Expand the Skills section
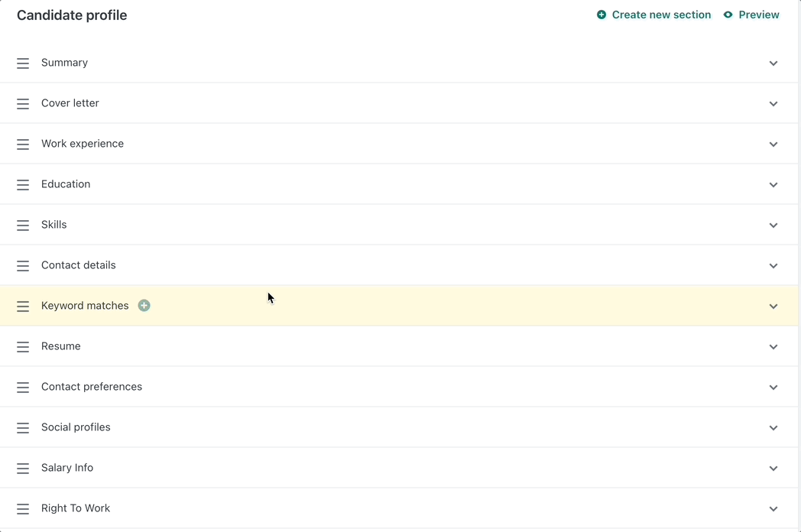Viewport: 801px width, 532px height. 773,225
